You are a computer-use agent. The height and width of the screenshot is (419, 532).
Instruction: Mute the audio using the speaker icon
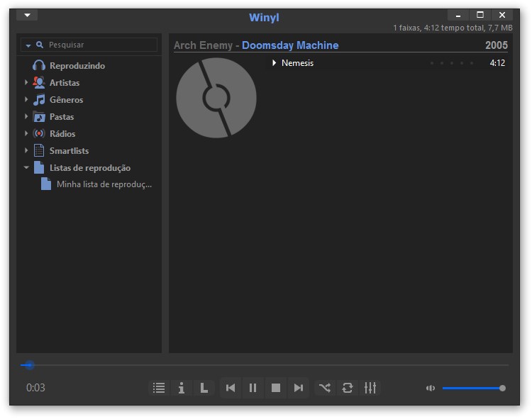pos(430,388)
